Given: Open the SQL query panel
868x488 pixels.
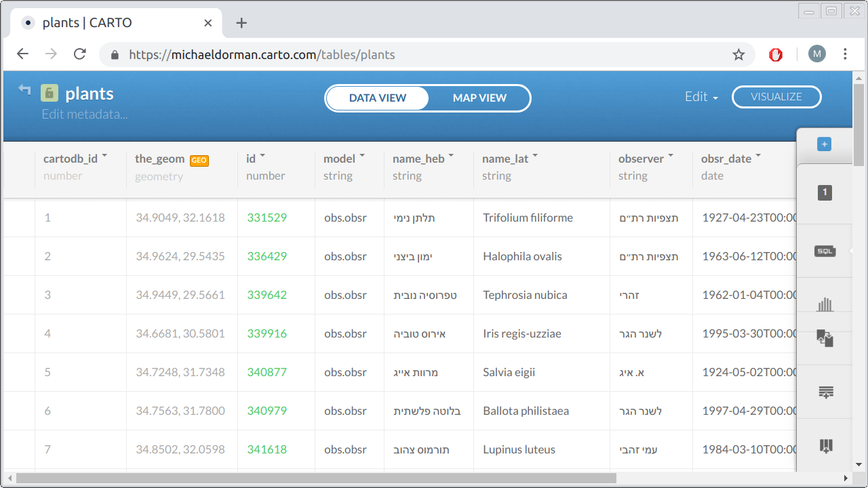Looking at the screenshot, I should tap(825, 251).
